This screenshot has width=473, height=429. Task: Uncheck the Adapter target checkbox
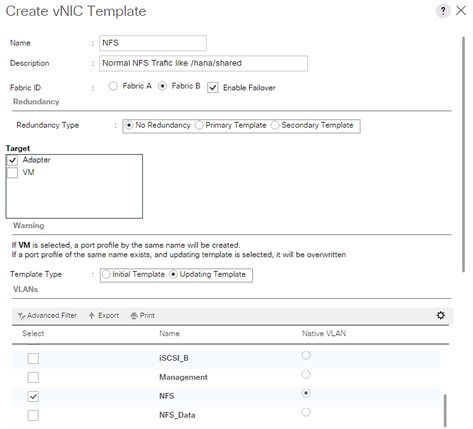click(x=13, y=160)
